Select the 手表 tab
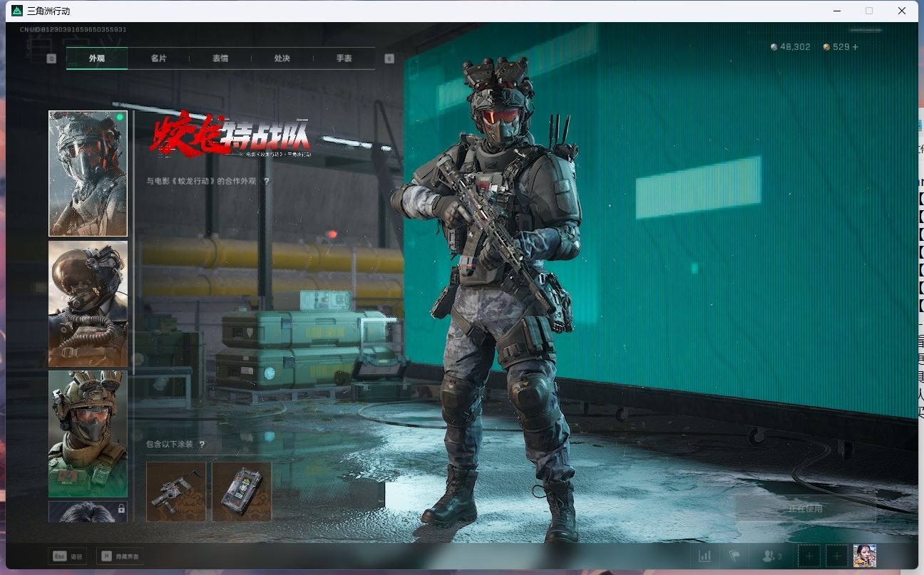This screenshot has width=924, height=575. (x=344, y=58)
